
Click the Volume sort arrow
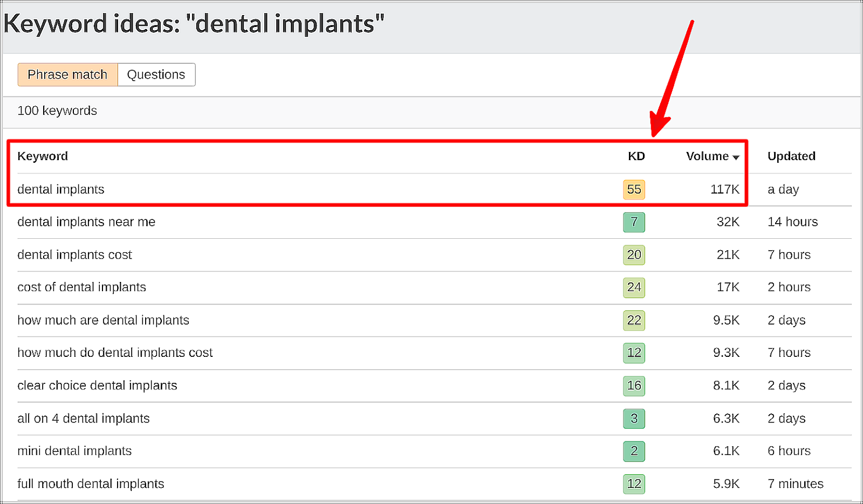coord(736,157)
